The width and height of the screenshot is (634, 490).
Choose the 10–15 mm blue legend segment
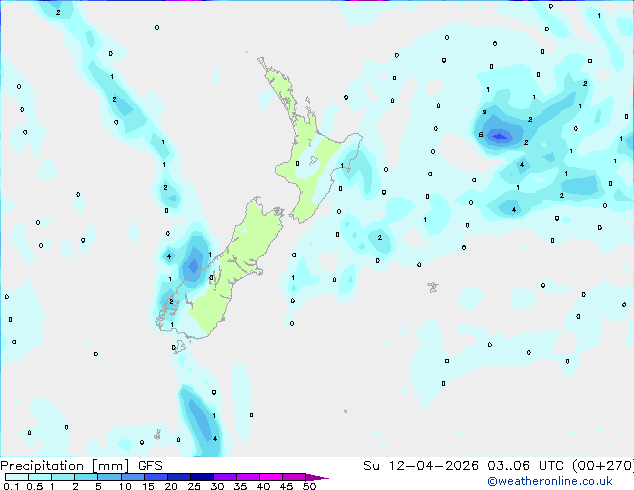click(x=133, y=477)
